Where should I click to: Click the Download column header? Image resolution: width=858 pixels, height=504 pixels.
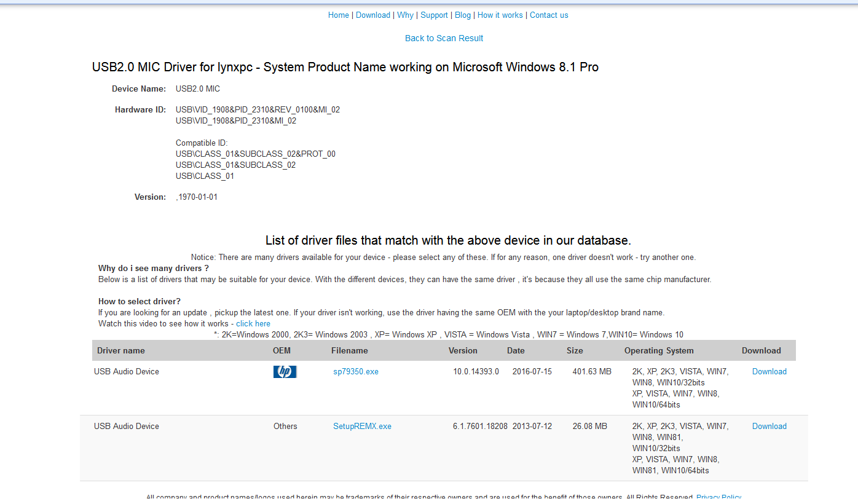point(762,351)
